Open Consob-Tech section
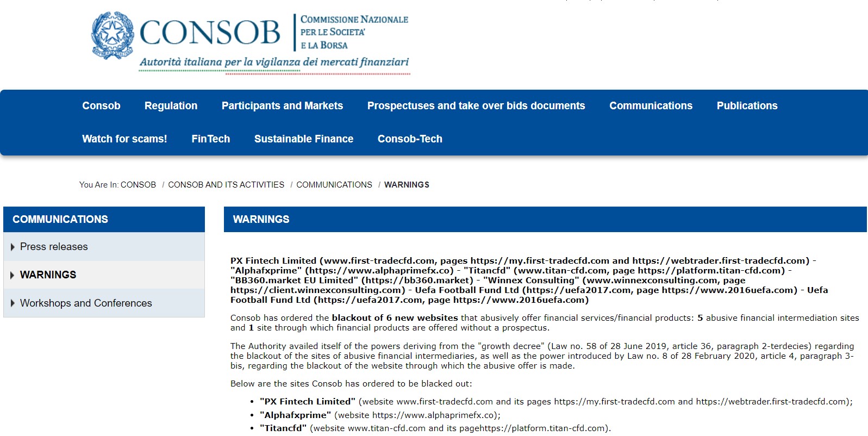 point(410,139)
